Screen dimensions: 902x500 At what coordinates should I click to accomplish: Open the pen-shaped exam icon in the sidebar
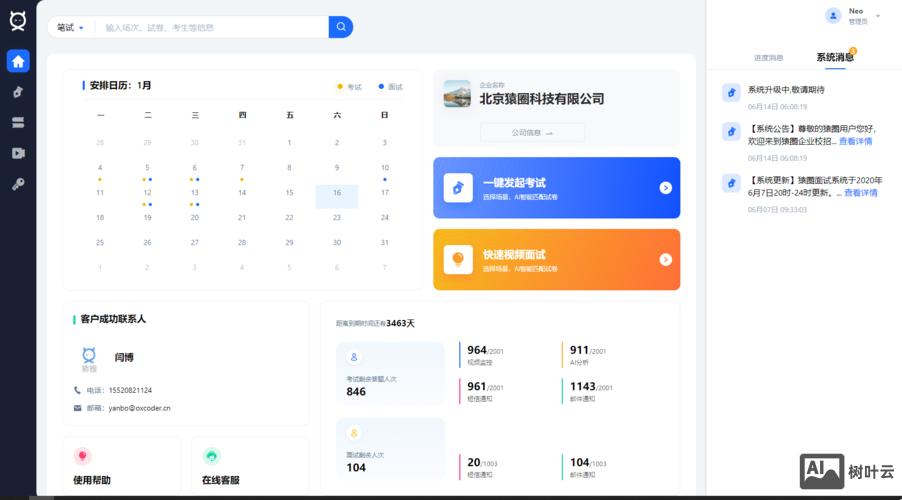[x=18, y=92]
